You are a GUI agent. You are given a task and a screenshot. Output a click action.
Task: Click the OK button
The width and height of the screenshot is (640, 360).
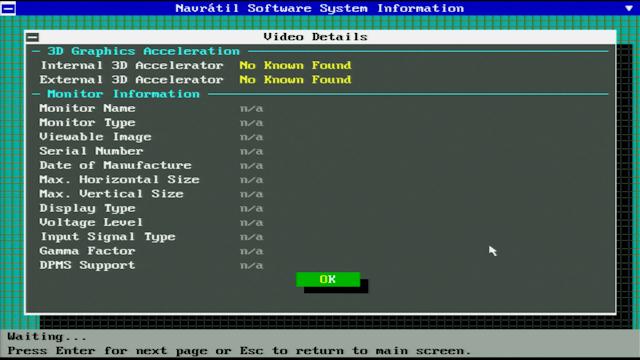(x=328, y=280)
